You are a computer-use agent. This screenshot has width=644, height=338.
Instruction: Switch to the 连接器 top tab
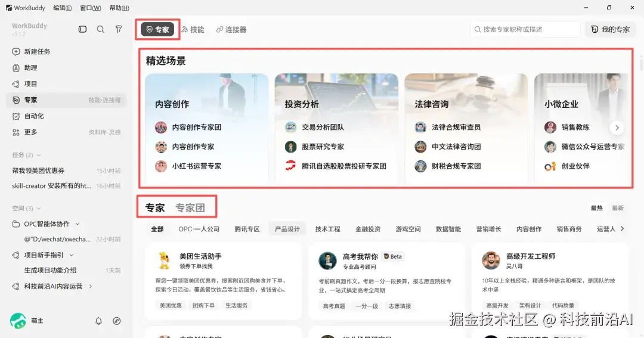231,30
